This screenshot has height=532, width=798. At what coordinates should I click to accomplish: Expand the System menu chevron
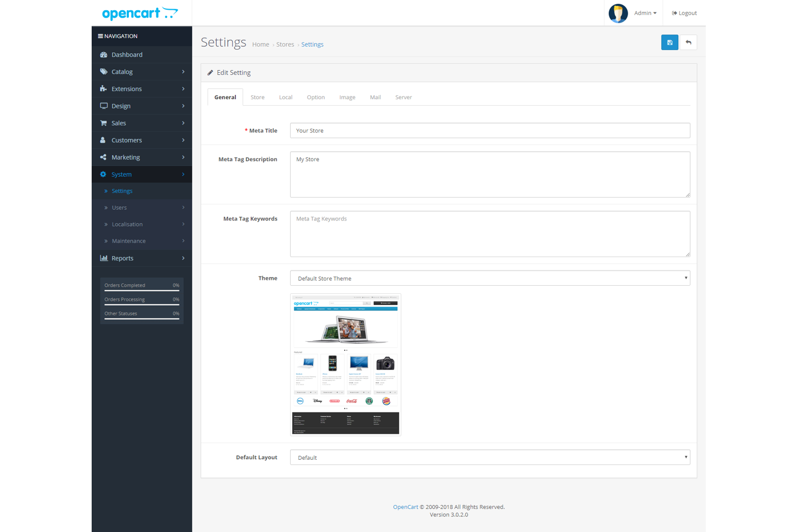pos(183,174)
